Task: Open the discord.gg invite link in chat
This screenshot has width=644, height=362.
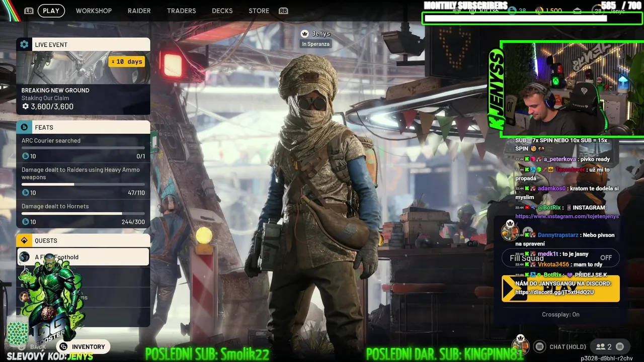Action: pyautogui.click(x=554, y=292)
